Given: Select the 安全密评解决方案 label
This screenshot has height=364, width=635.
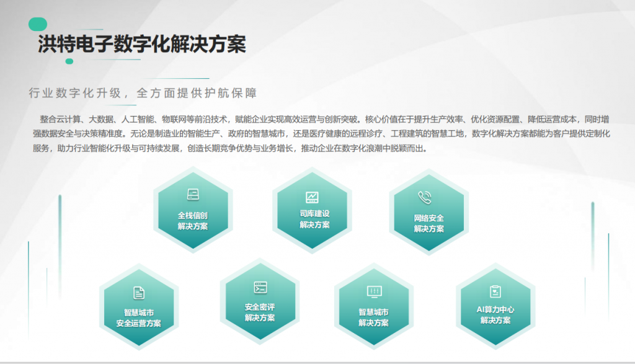Looking at the screenshot, I should [x=260, y=312].
